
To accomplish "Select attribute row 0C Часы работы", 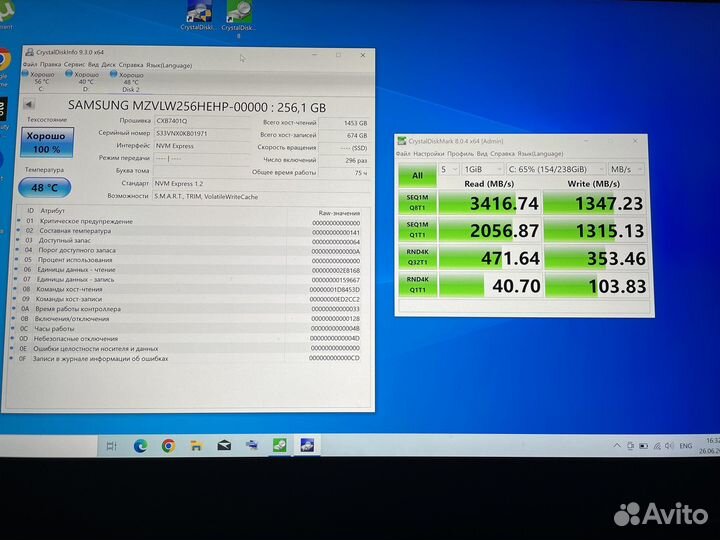I will [x=187, y=329].
